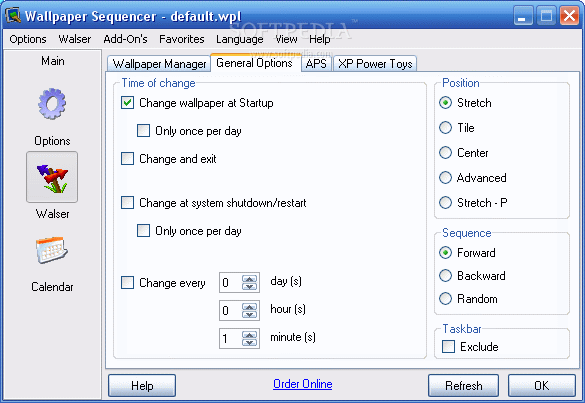Decrease the day(s) spinner value
585x403 pixels.
pos(249,286)
